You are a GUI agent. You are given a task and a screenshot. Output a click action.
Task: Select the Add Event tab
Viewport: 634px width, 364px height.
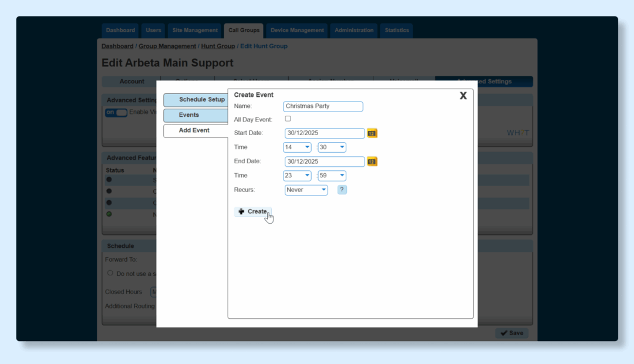click(195, 131)
